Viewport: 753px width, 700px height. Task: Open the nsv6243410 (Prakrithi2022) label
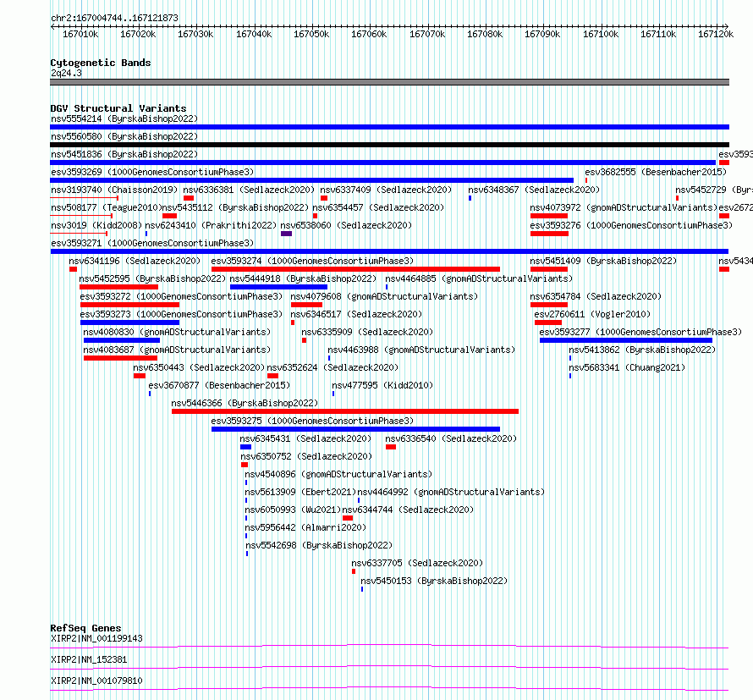point(211,225)
